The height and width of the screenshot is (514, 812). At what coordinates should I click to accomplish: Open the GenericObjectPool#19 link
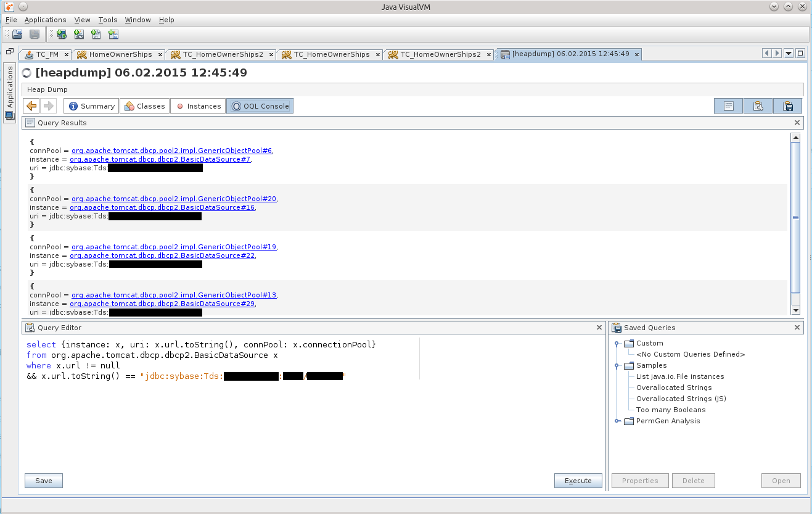click(x=174, y=247)
